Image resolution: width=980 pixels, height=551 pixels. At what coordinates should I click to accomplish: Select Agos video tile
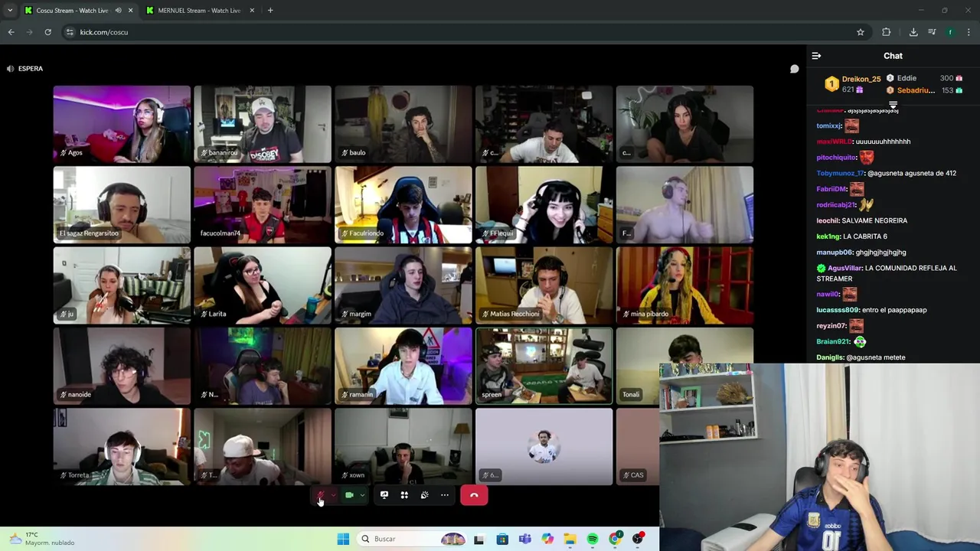122,123
